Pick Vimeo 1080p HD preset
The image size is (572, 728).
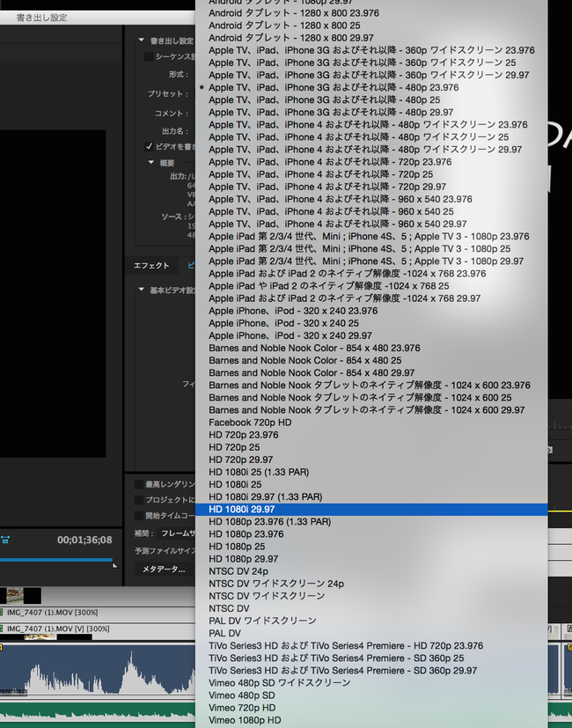pyautogui.click(x=371, y=720)
